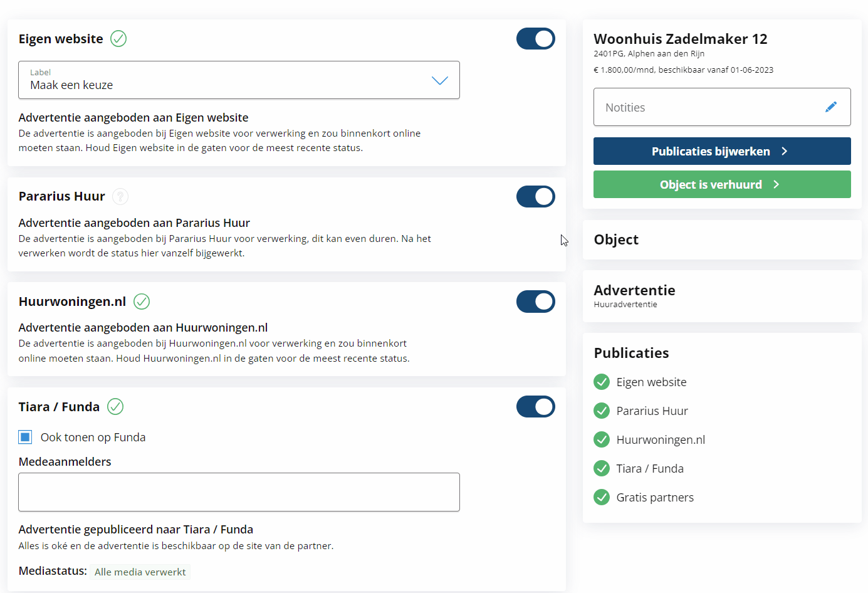Open the Label dropdown Maak een keuze
The width and height of the screenshot is (868, 593).
239,80
